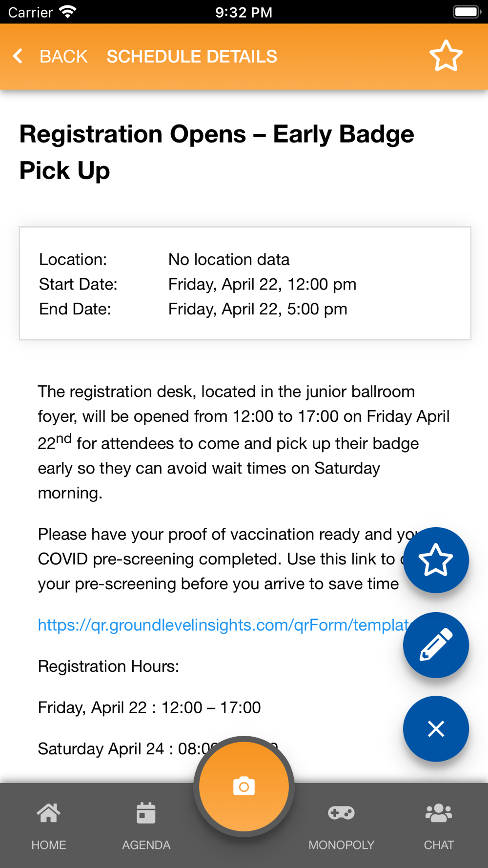Tap the back chevron arrow
The width and height of the screenshot is (488, 868).
[x=18, y=56]
